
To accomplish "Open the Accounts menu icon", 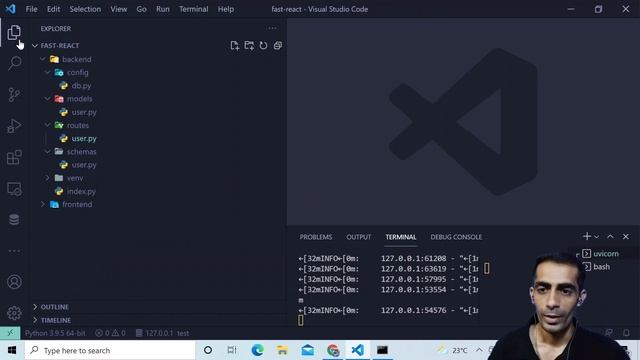I will pyautogui.click(x=14, y=282).
